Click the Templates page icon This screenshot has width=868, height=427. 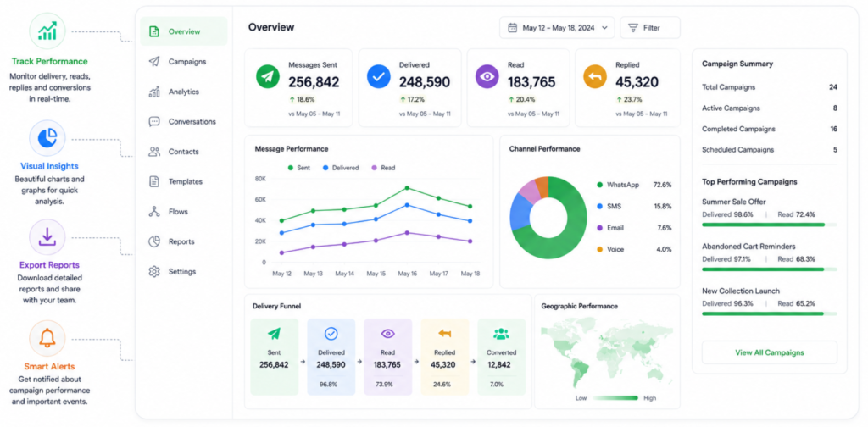click(154, 181)
